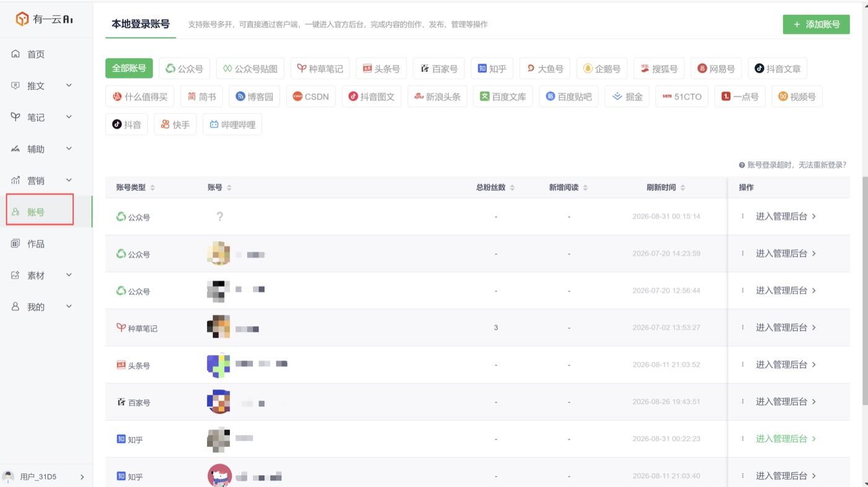The image size is (868, 487).
Task: Filter accounts by 抖音文章
Action: tap(777, 68)
